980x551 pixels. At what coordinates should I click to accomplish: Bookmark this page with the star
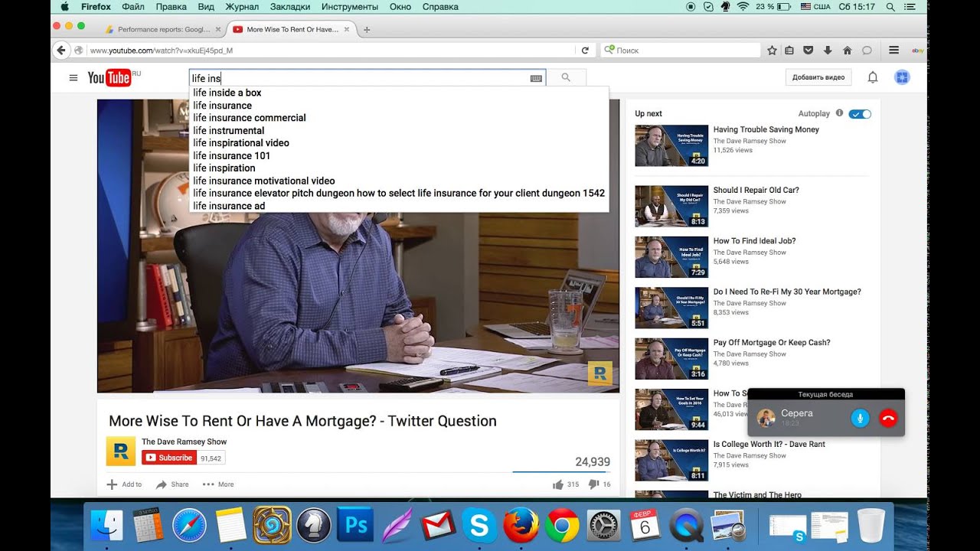click(772, 51)
